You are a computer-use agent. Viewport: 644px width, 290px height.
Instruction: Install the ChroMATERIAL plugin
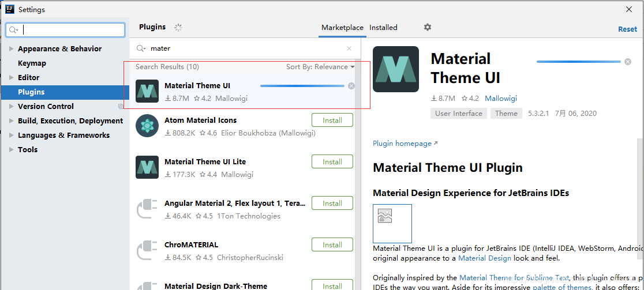[332, 244]
